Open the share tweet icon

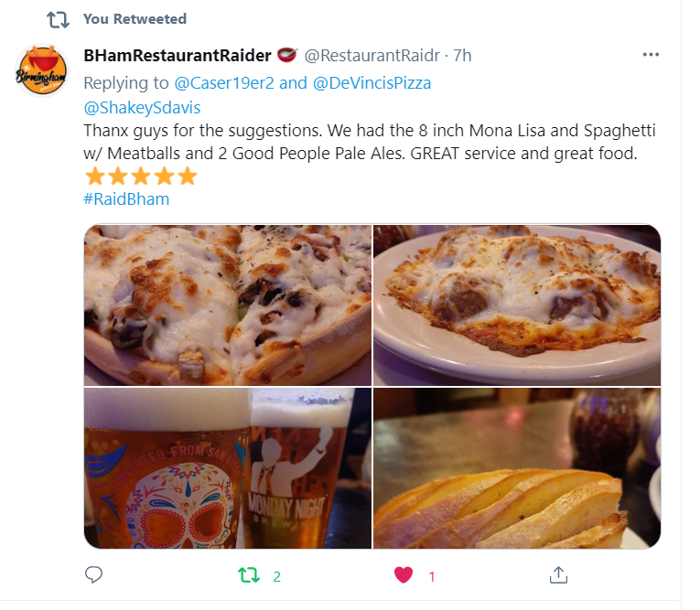pyautogui.click(x=558, y=574)
